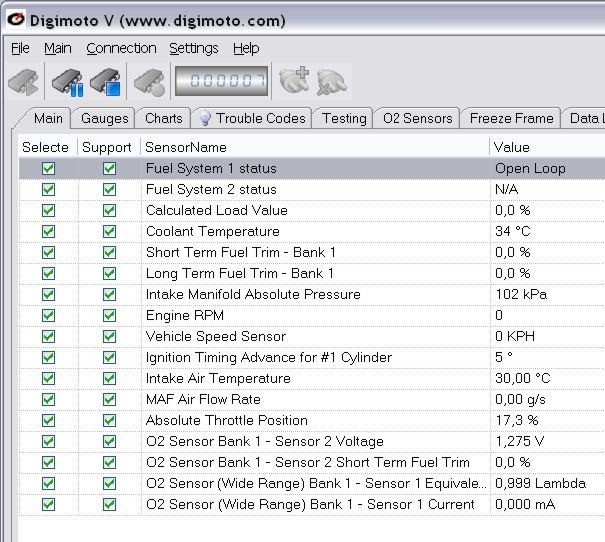Go to the Freeze Frame tab
This screenshot has width=605, height=542.
(511, 118)
